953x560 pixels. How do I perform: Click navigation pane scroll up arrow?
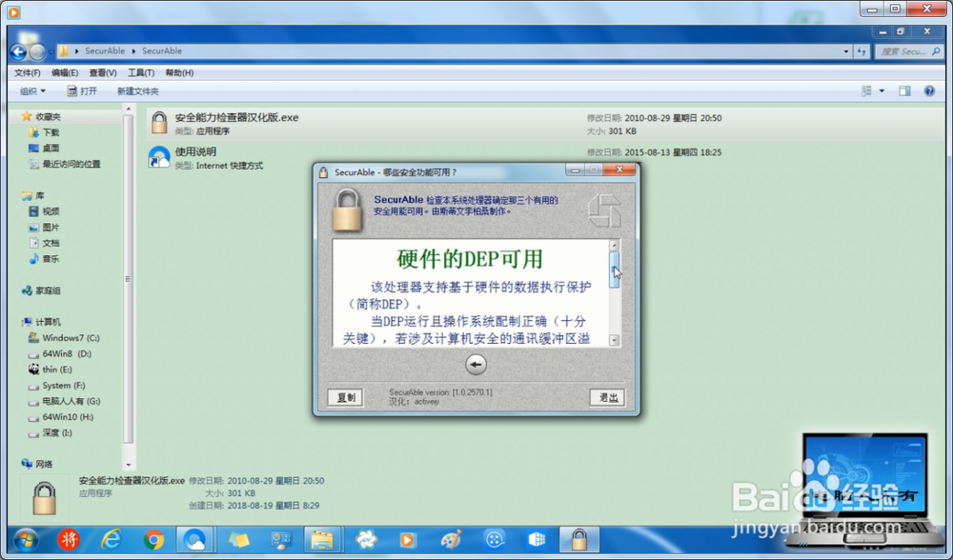point(128,109)
